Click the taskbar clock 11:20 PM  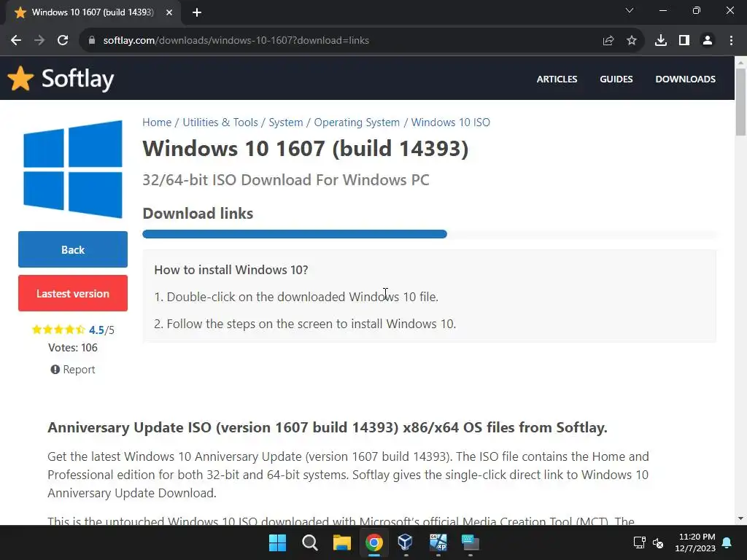click(697, 537)
